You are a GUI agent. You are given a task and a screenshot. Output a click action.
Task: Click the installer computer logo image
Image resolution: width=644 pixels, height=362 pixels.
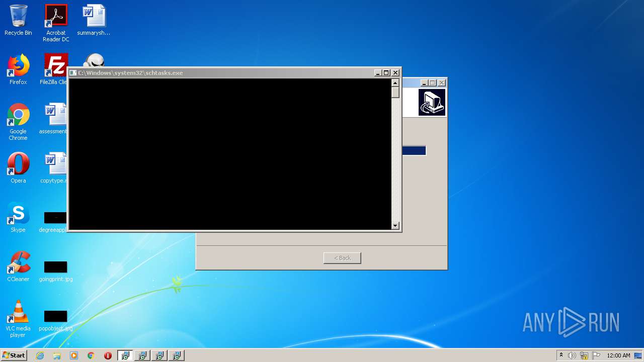pyautogui.click(x=432, y=103)
